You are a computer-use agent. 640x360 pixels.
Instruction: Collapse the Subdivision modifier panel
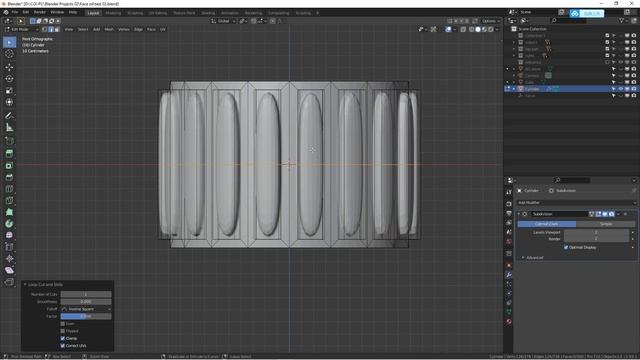pyautogui.click(x=519, y=214)
